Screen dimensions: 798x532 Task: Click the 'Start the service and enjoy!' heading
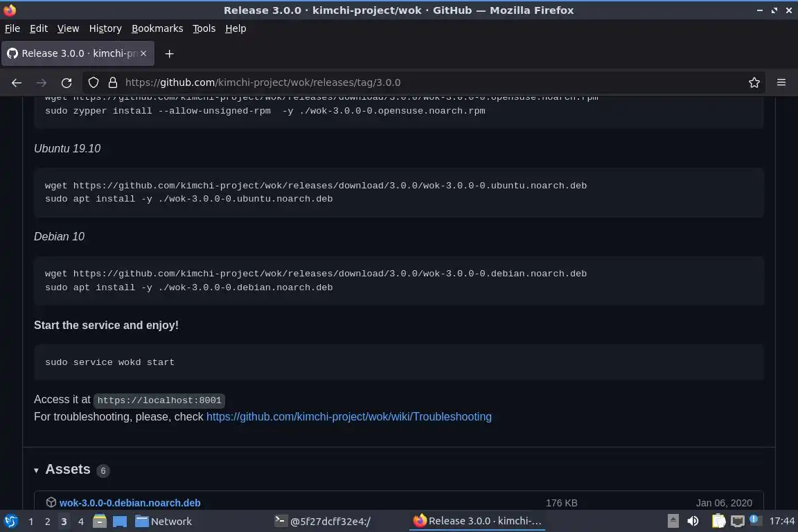click(107, 326)
